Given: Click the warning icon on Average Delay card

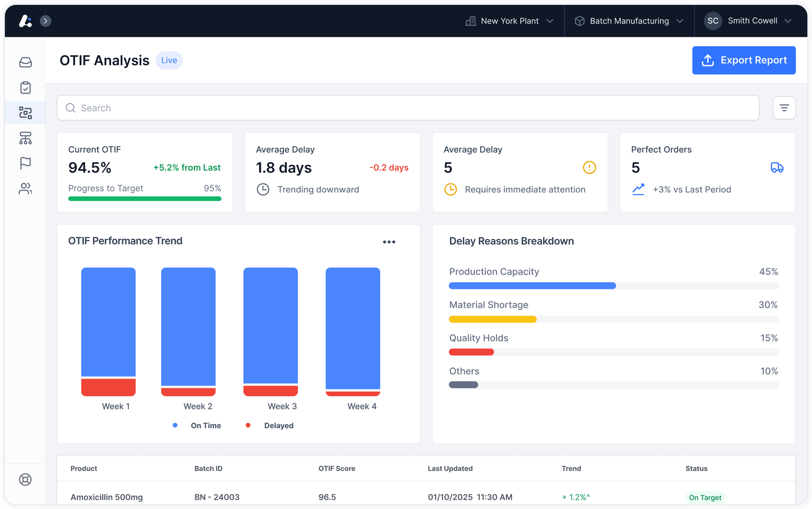Looking at the screenshot, I should click(589, 167).
